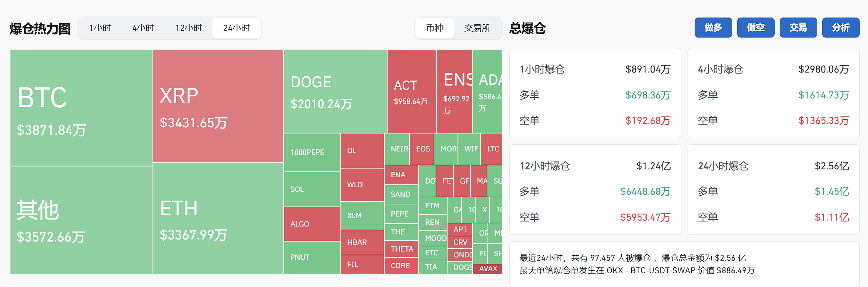Click the WLD tile
The width and height of the screenshot is (868, 287).
point(362,185)
